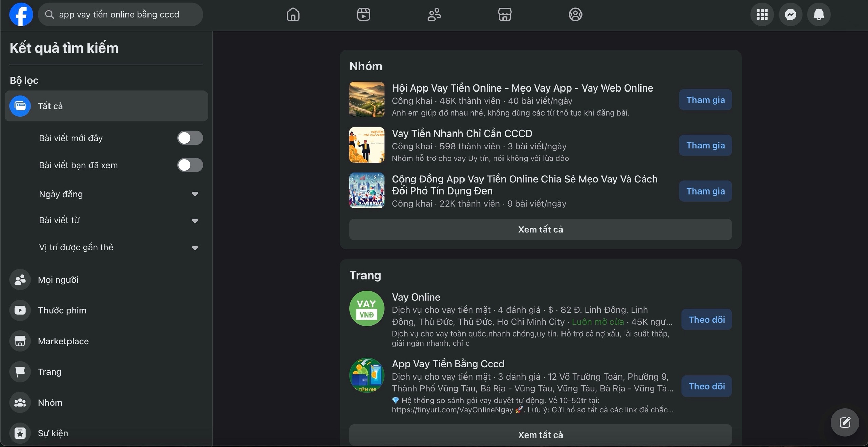Click description 'Nhóm hỗ trợ cho vay Uy tín'
868x447 pixels.
[480, 158]
